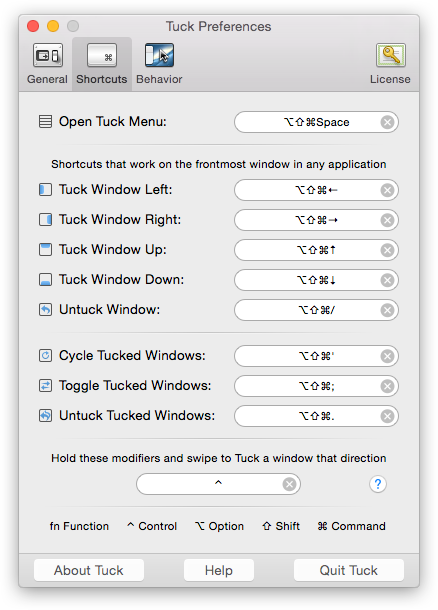438x610 pixels.
Task: Open the License tab
Action: (x=390, y=64)
